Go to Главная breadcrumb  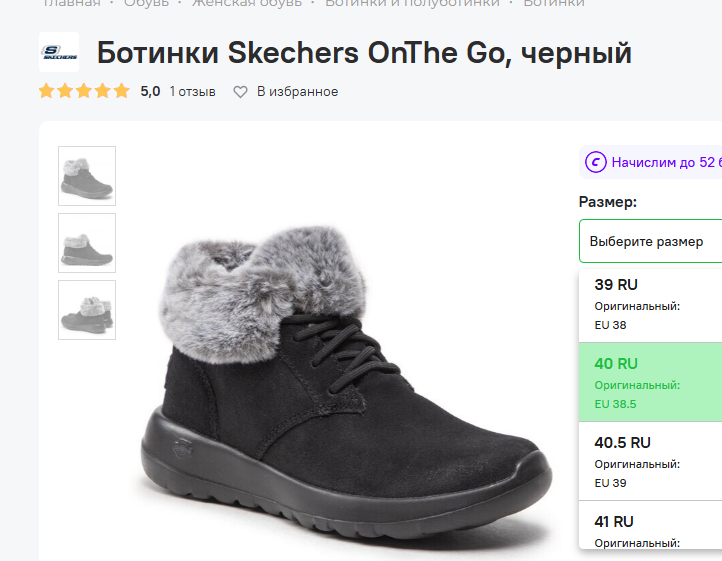point(70,3)
